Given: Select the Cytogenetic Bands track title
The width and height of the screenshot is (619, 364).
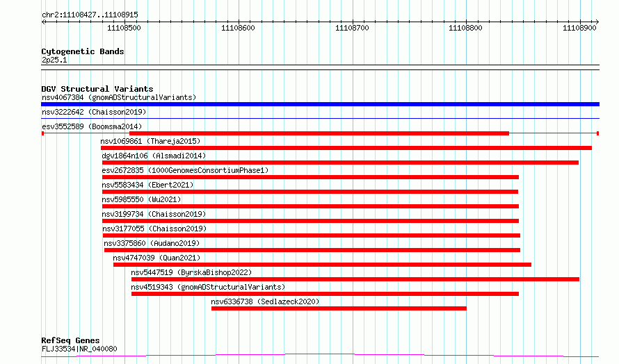Looking at the screenshot, I should coord(83,51).
